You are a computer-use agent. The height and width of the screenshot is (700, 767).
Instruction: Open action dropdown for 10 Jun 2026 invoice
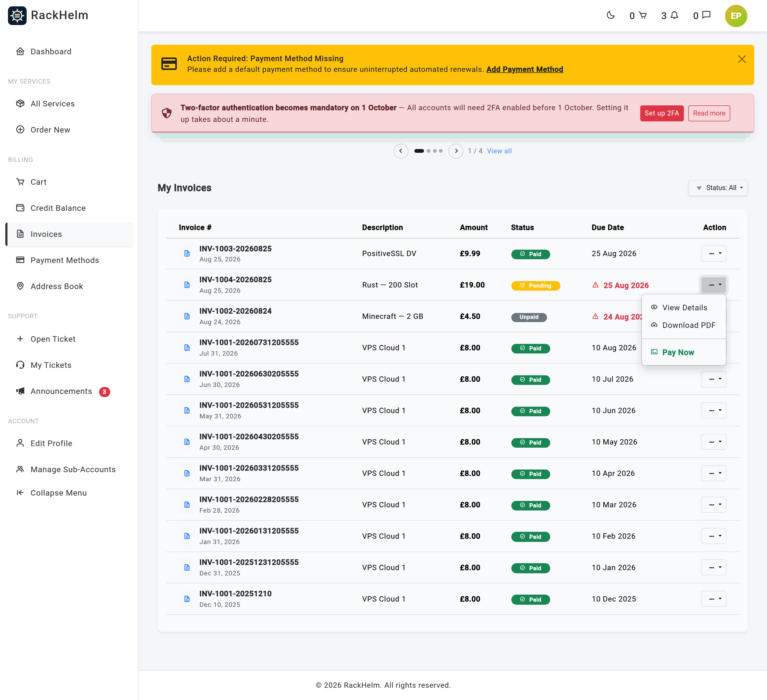[x=713, y=411]
